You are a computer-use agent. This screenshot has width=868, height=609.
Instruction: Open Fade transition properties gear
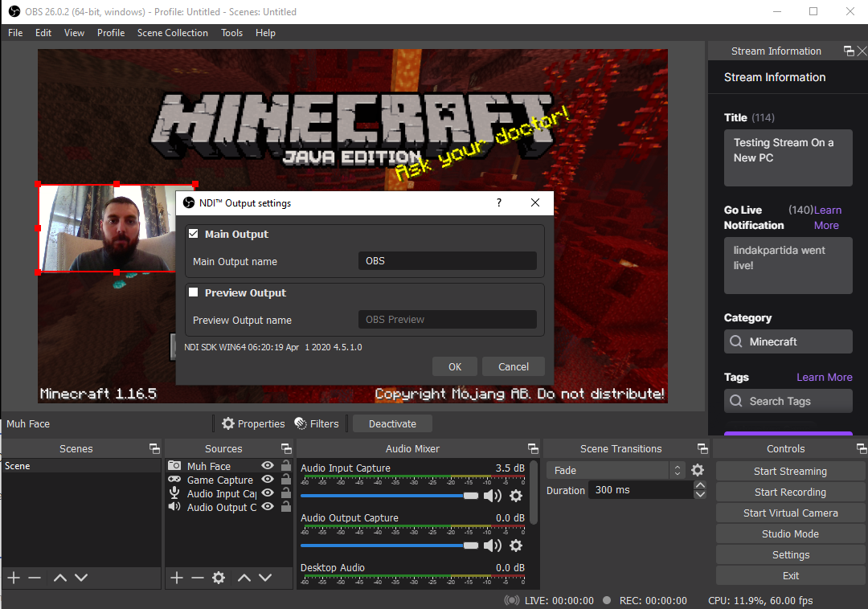(698, 470)
